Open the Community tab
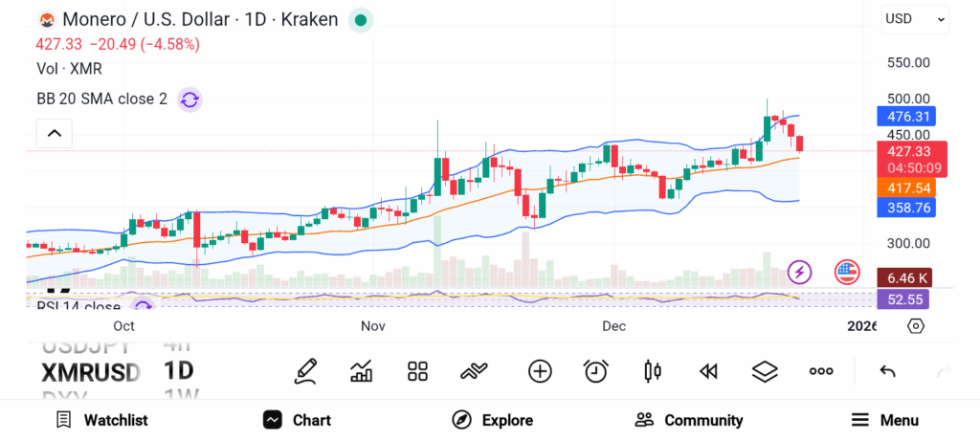Viewport: 980px width, 441px height. 689,420
